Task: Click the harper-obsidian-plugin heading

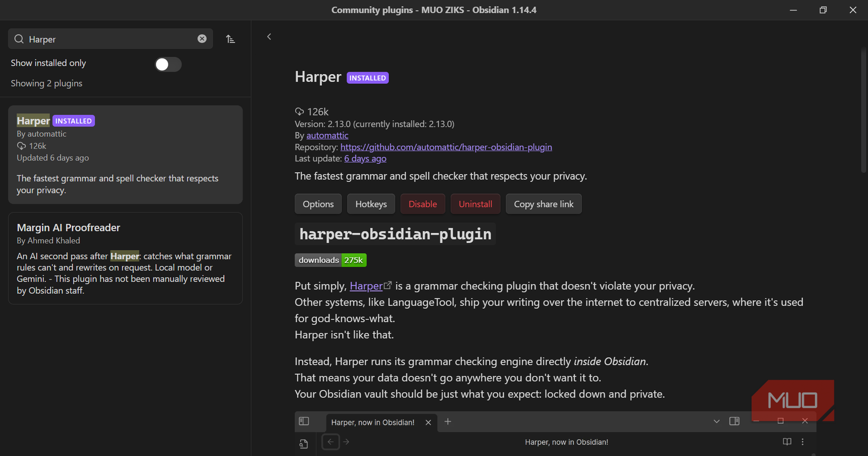Action: click(395, 234)
